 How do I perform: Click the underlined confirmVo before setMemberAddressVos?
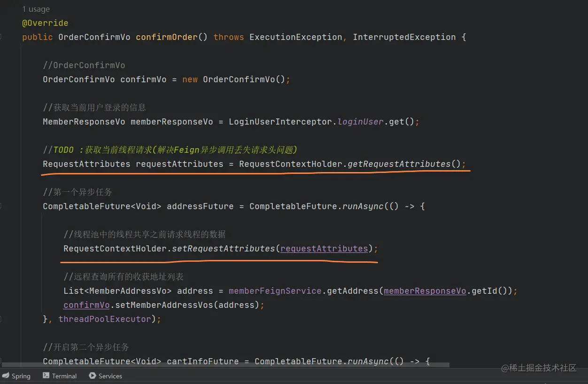tap(86, 305)
